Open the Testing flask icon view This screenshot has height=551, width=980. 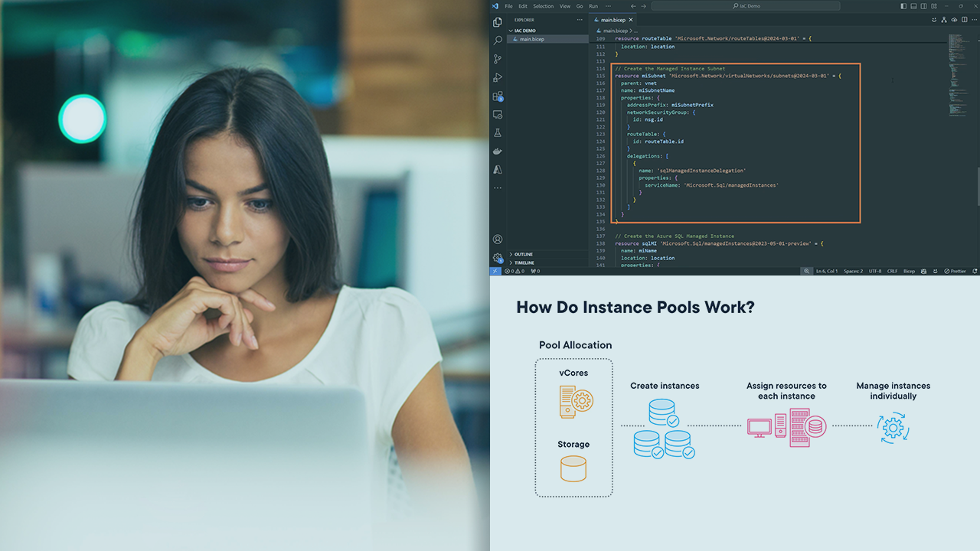coord(498,133)
